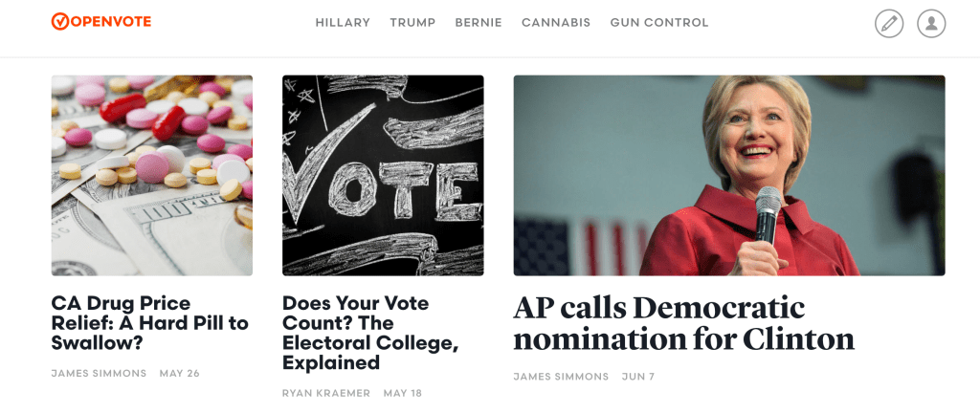
Task: Open the pills and money article image
Action: click(152, 176)
